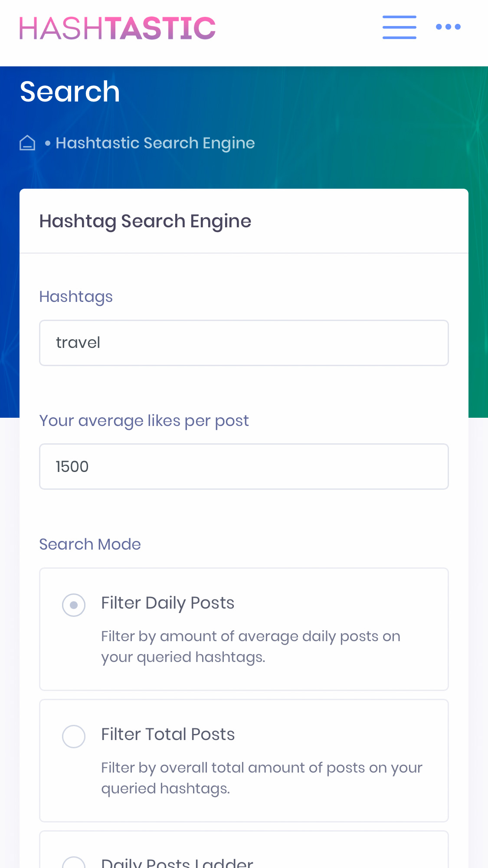Screen dimensions: 488x868
Task: Click the Hashtag Search Engine card heading
Action: pyautogui.click(x=145, y=221)
